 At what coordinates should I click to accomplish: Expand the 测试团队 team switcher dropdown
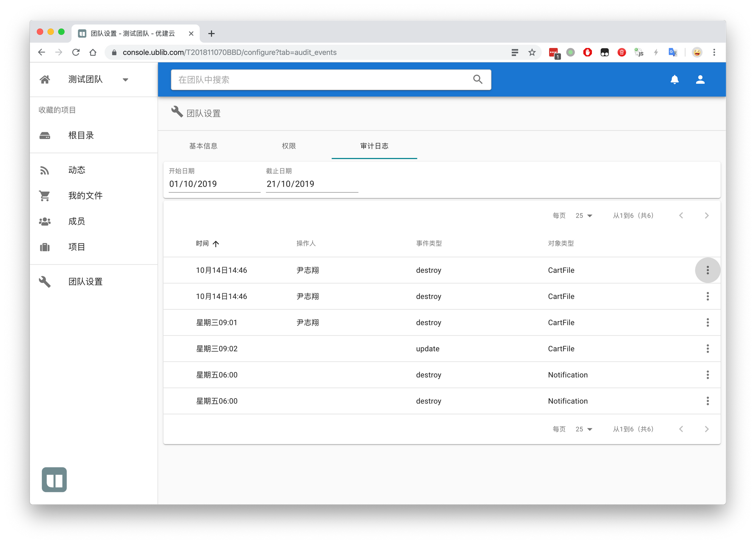(125, 80)
